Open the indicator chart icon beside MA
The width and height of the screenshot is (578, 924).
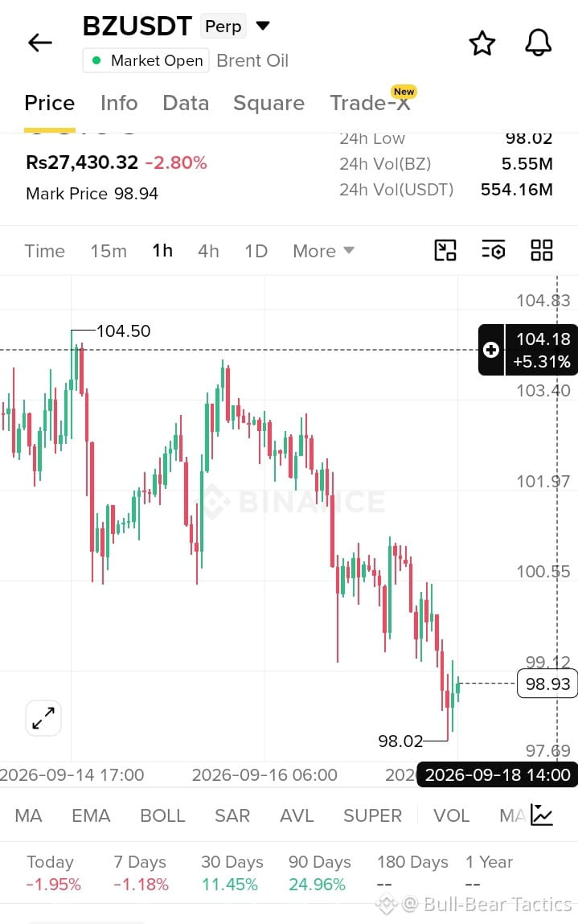pyautogui.click(x=542, y=815)
